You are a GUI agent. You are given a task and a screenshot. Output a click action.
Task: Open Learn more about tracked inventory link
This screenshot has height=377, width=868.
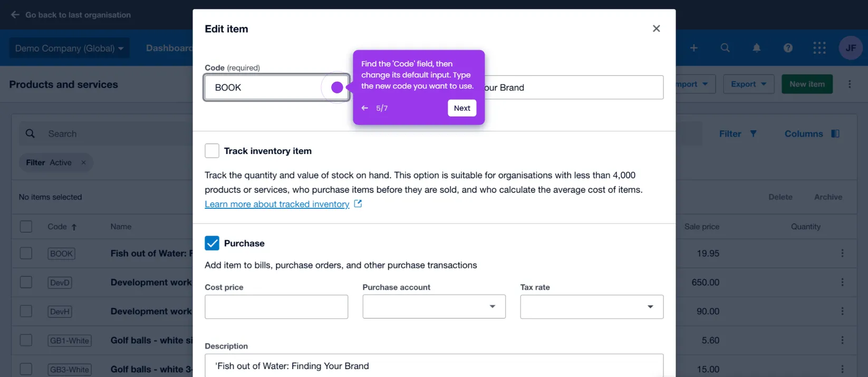[277, 204]
